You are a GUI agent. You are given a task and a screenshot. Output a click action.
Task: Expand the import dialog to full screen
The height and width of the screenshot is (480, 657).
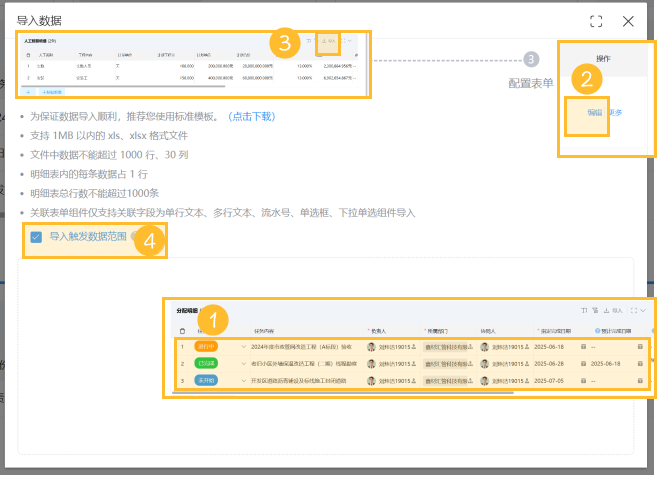(596, 21)
